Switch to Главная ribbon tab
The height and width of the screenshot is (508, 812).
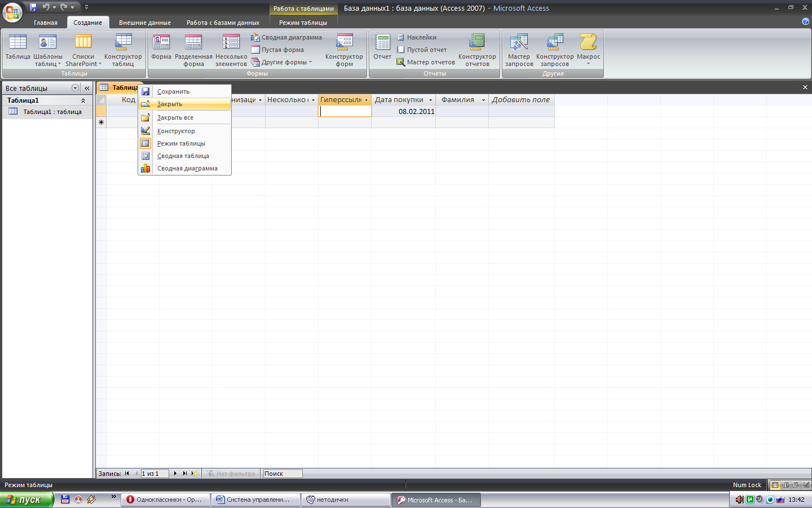(x=46, y=23)
